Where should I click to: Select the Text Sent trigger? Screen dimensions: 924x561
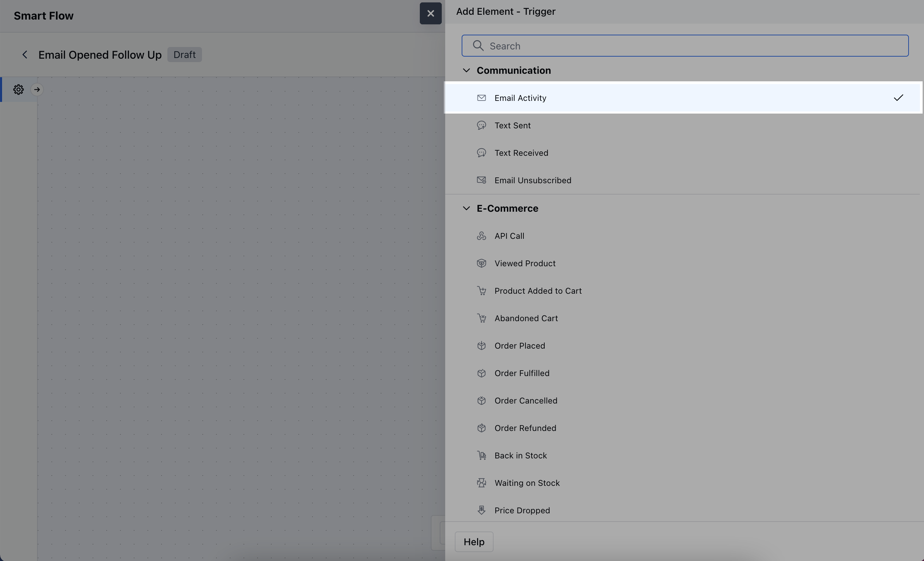[512, 125]
